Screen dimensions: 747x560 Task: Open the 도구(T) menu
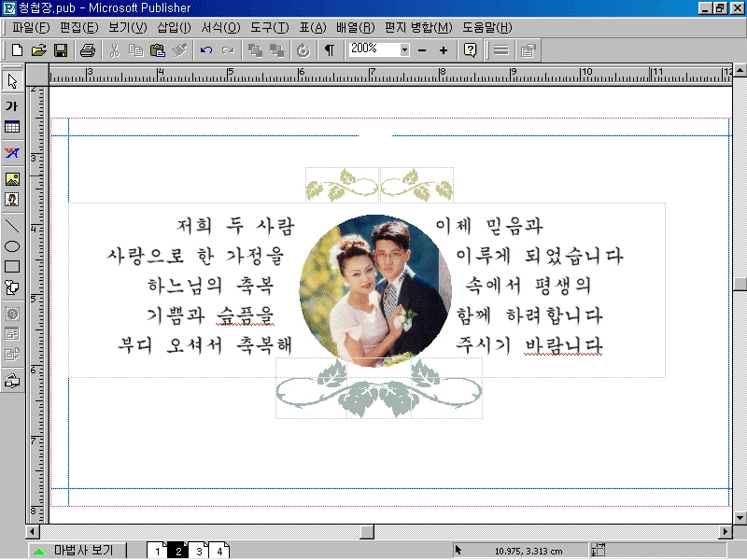[x=270, y=28]
